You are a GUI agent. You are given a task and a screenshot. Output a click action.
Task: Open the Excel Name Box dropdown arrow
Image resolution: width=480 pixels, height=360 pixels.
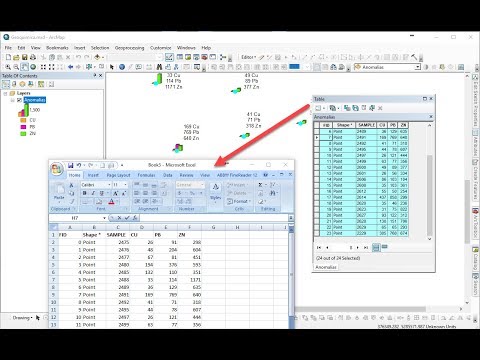click(104, 218)
